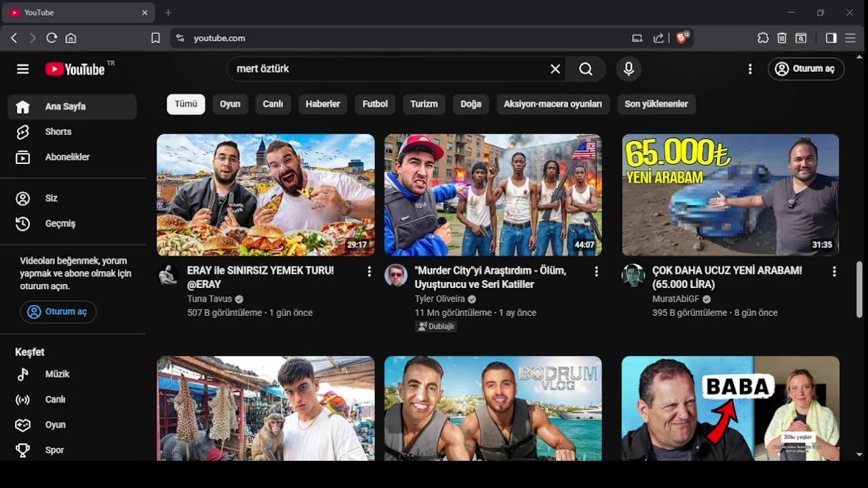Image resolution: width=868 pixels, height=488 pixels.
Task: Go to Ana Sayfa in sidebar
Action: [x=73, y=106]
